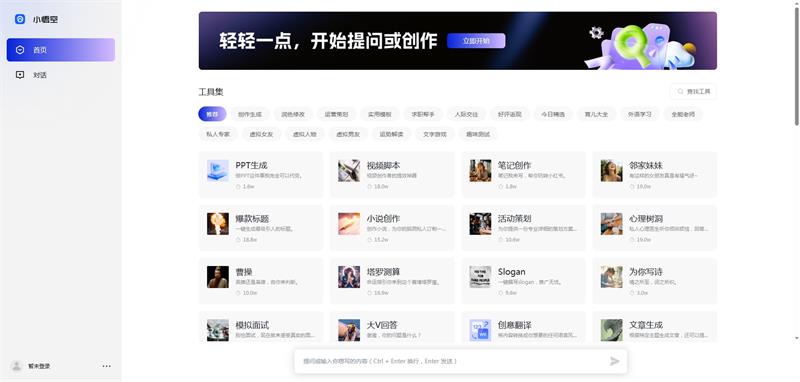
Task: Click the page's vertical scrollbar
Action: 796,66
